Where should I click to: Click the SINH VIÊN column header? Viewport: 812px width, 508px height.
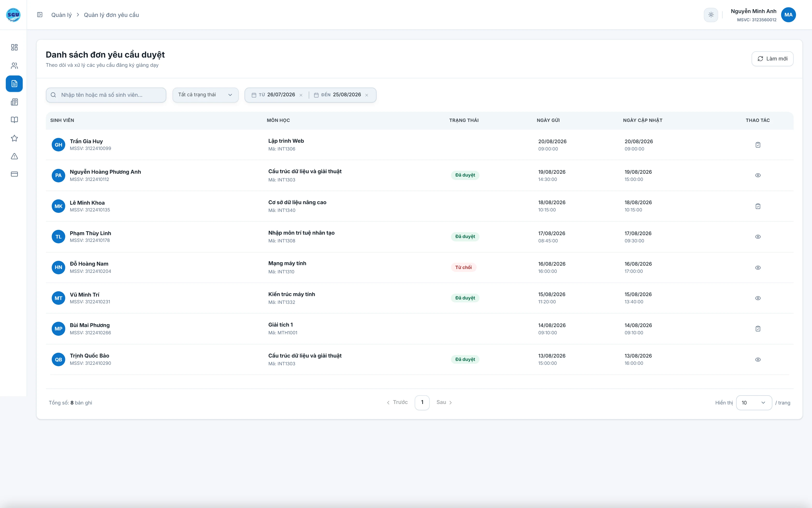(62, 121)
